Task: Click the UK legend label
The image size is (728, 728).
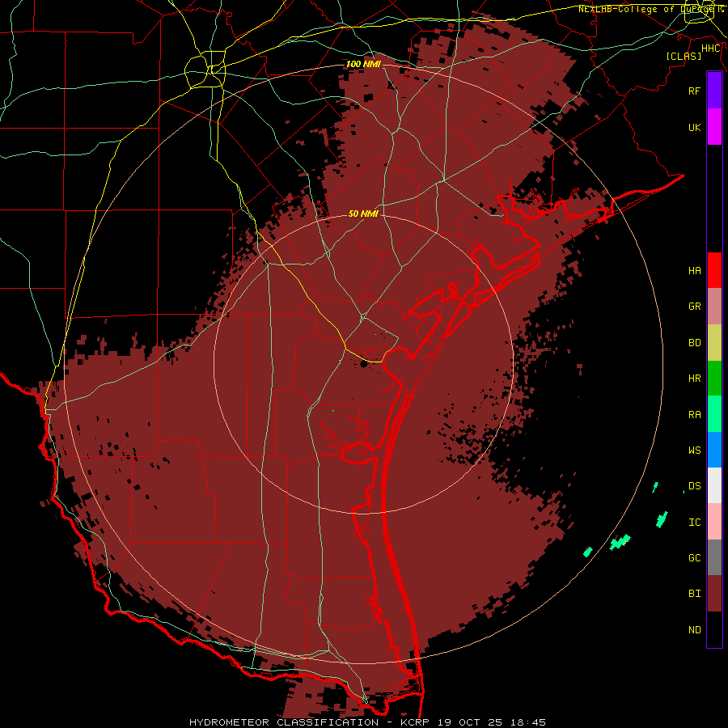Action: click(x=694, y=127)
